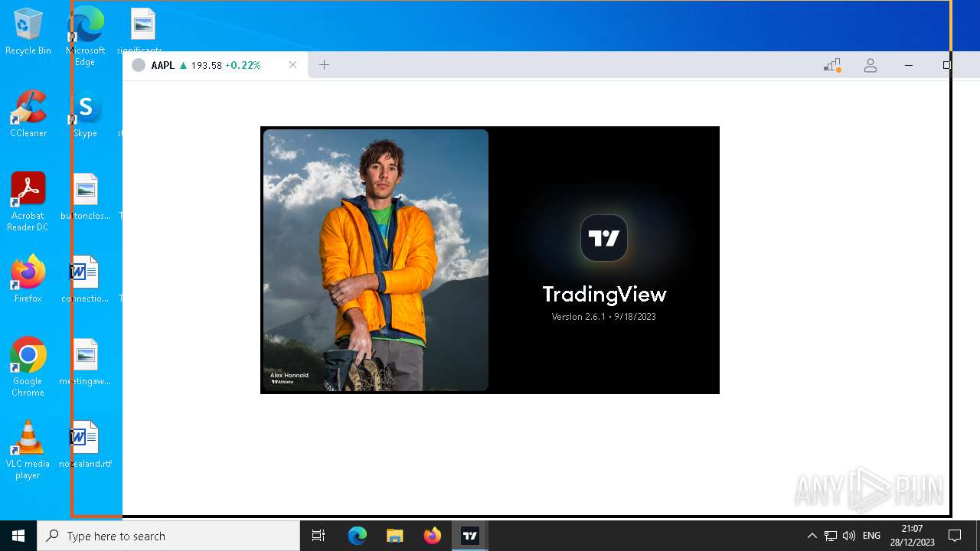This screenshot has width=980, height=551.
Task: Open the VLC media player shortcut
Action: pyautogui.click(x=28, y=450)
